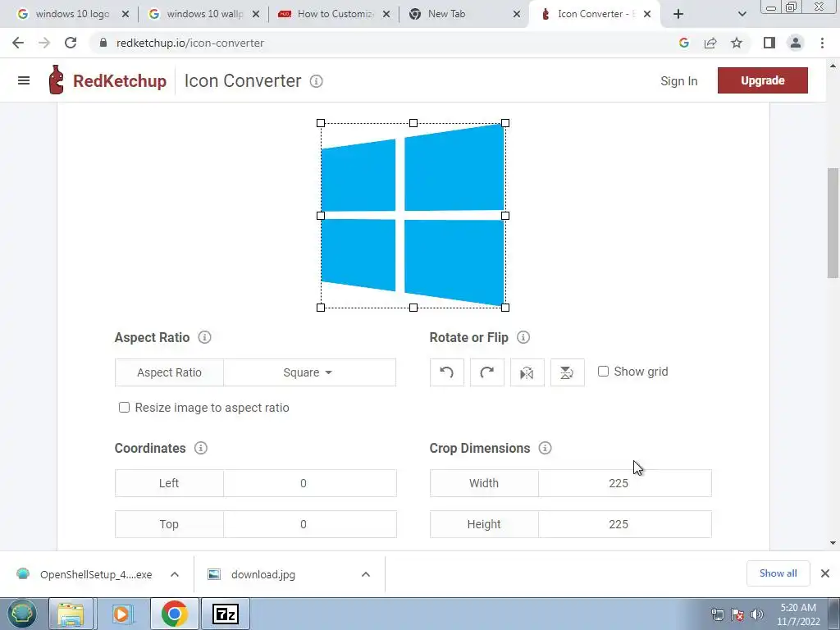Screen dimensions: 840x630
Task: Open the Square aspect ratio dropdown
Action: 309,372
